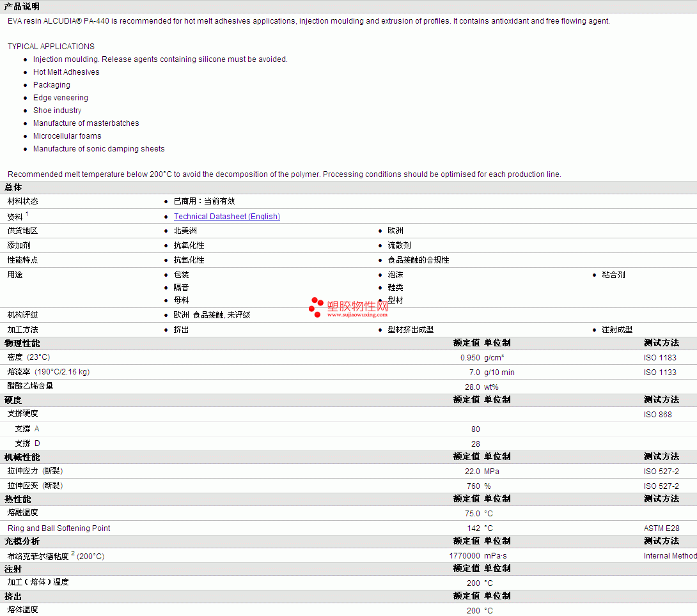Click the 充模分析 section heading

point(22,541)
